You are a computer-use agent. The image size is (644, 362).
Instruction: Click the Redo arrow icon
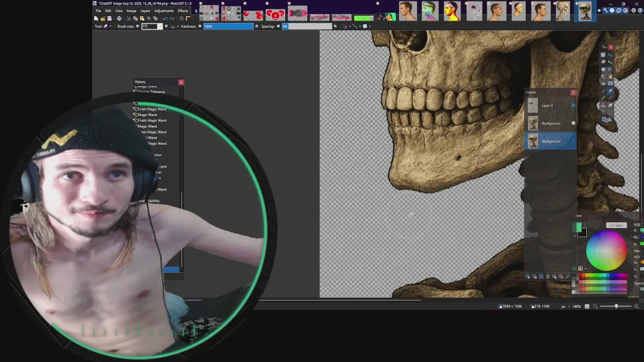coord(172,19)
